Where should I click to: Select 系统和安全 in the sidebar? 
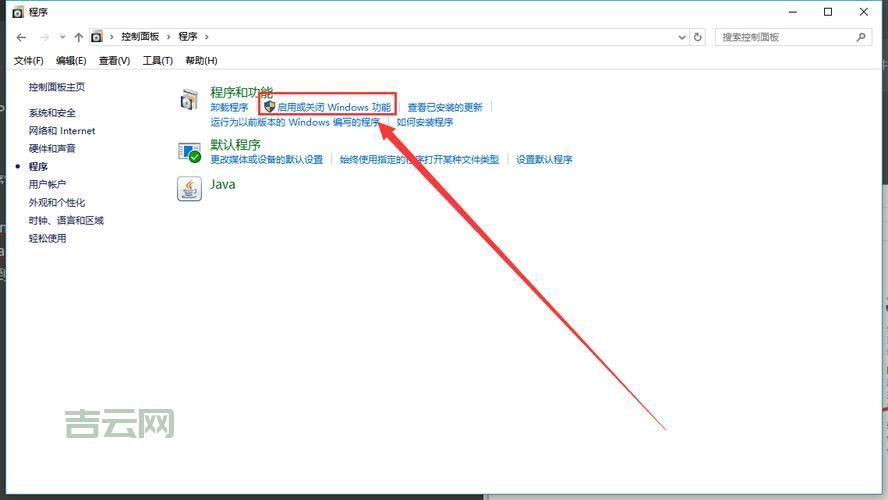(52, 113)
